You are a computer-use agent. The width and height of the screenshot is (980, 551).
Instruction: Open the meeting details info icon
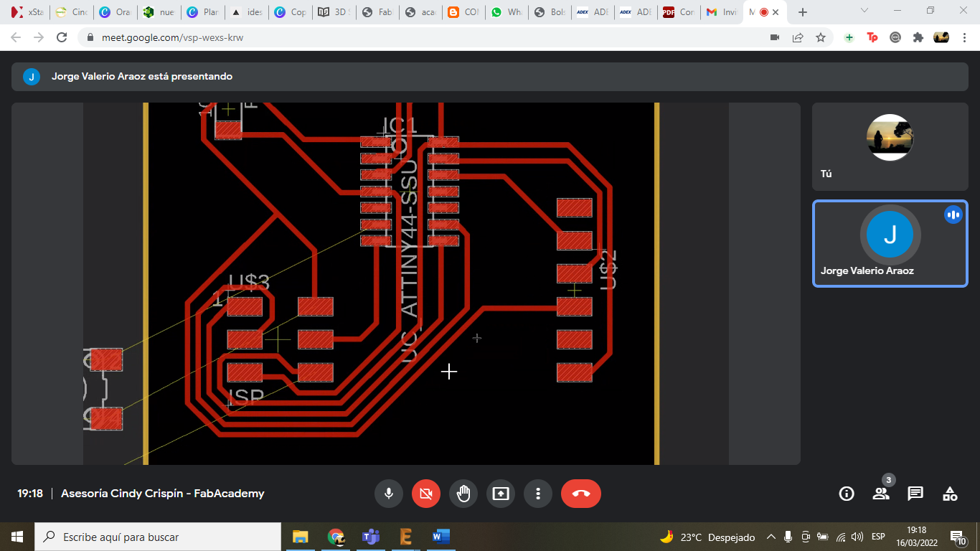click(847, 494)
